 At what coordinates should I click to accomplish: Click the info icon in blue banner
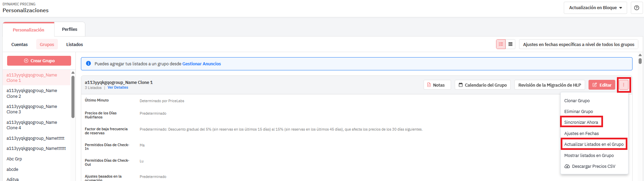(x=88, y=64)
